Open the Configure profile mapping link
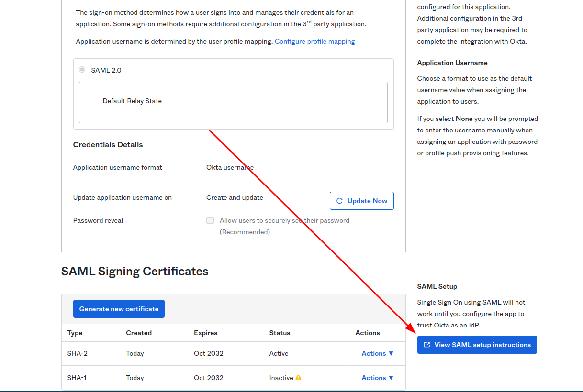 pyautogui.click(x=314, y=41)
